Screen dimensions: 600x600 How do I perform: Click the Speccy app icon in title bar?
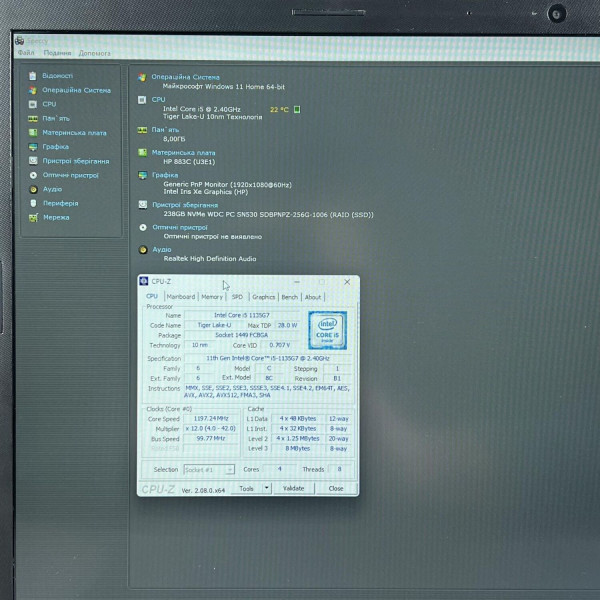coord(20,41)
